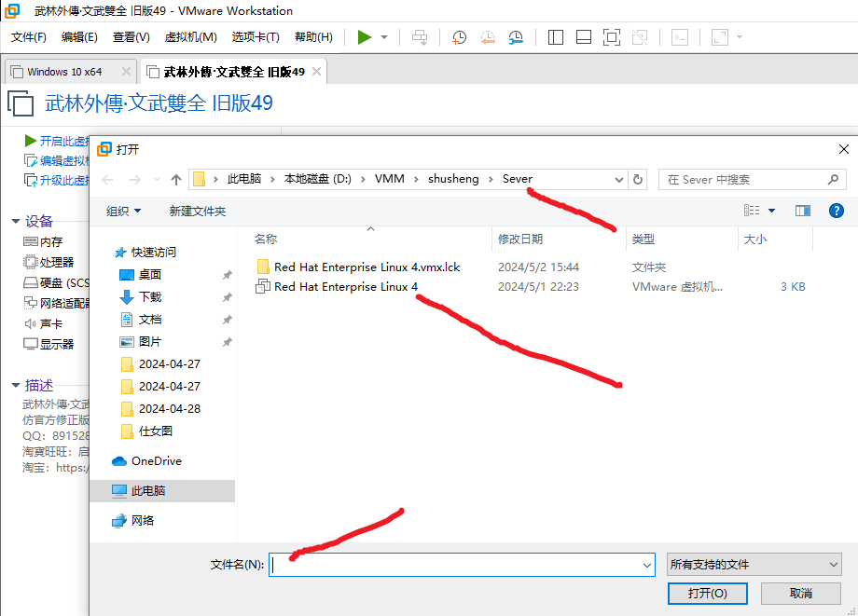
Task: Select the 声卡 device row
Action: (x=43, y=323)
